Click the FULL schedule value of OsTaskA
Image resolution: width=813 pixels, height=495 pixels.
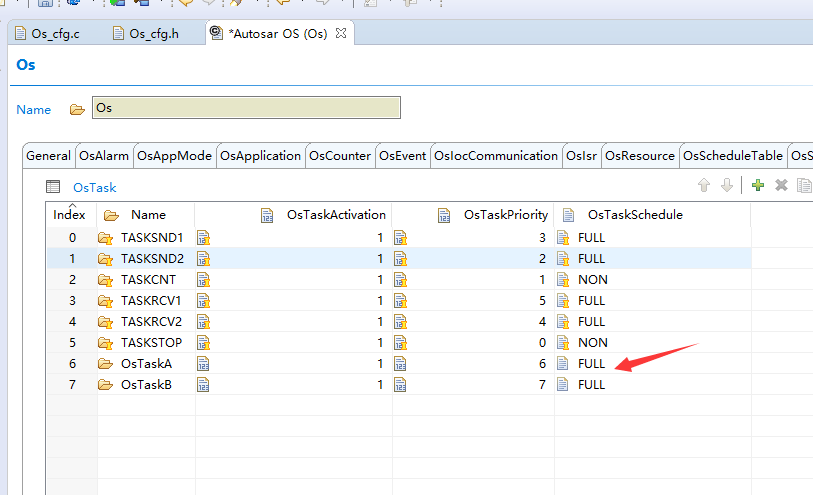pos(592,364)
